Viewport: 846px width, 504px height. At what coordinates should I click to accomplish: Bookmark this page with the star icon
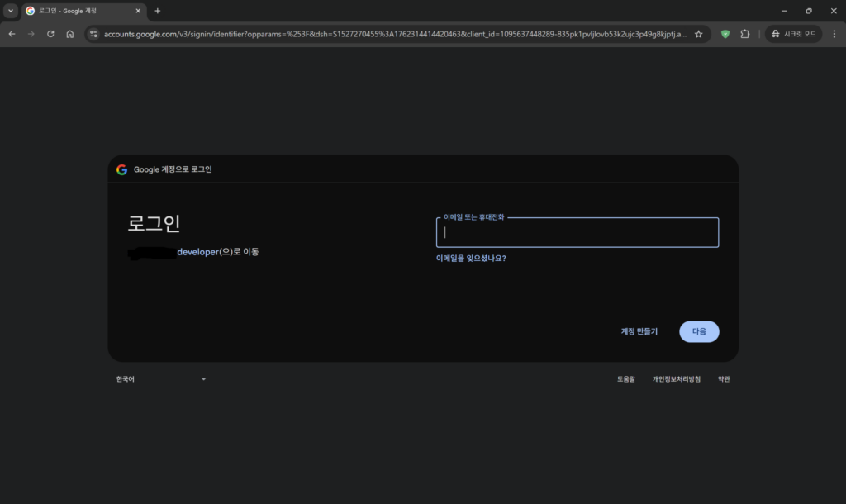[698, 34]
